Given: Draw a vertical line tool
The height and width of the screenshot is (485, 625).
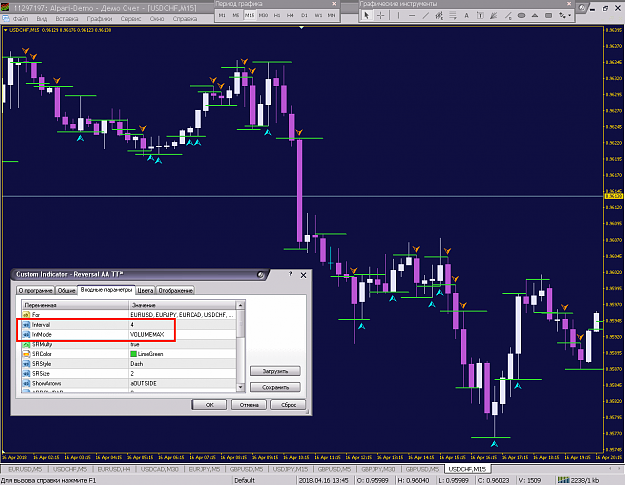Looking at the screenshot, I should point(398,16).
